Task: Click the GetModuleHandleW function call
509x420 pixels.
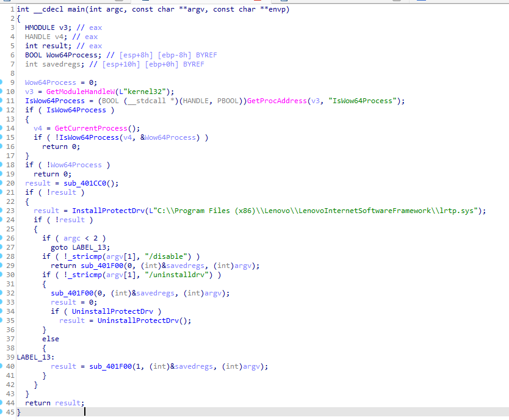Action: pos(81,92)
